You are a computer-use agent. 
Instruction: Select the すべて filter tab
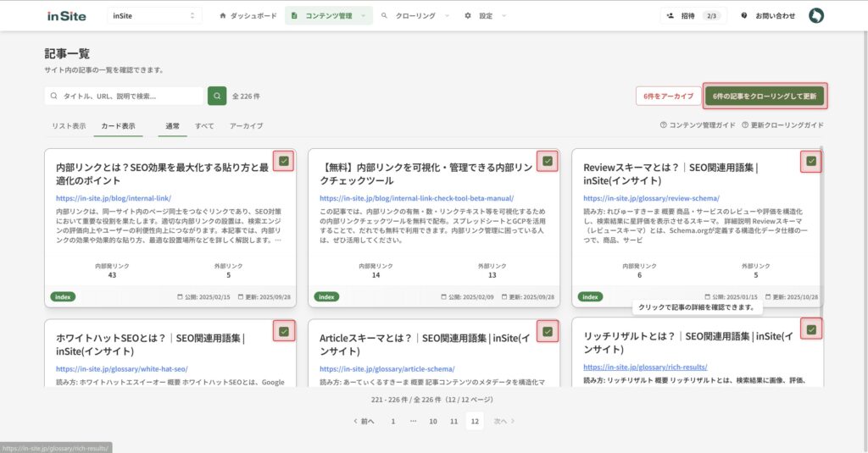coord(204,125)
